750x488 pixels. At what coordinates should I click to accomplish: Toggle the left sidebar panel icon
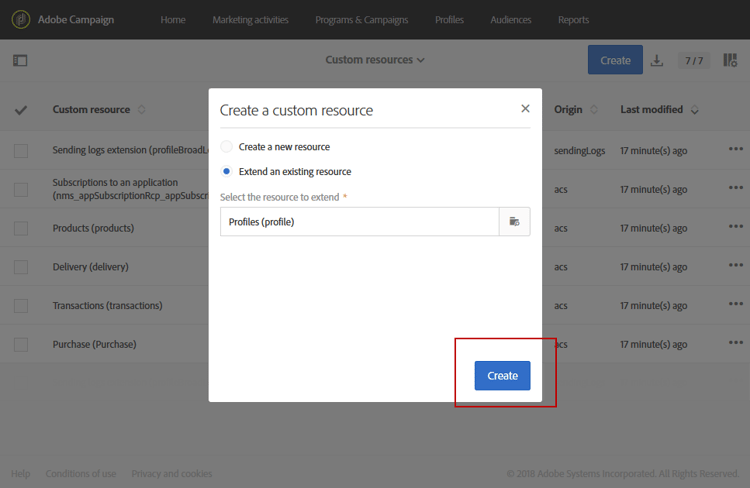(x=20, y=60)
